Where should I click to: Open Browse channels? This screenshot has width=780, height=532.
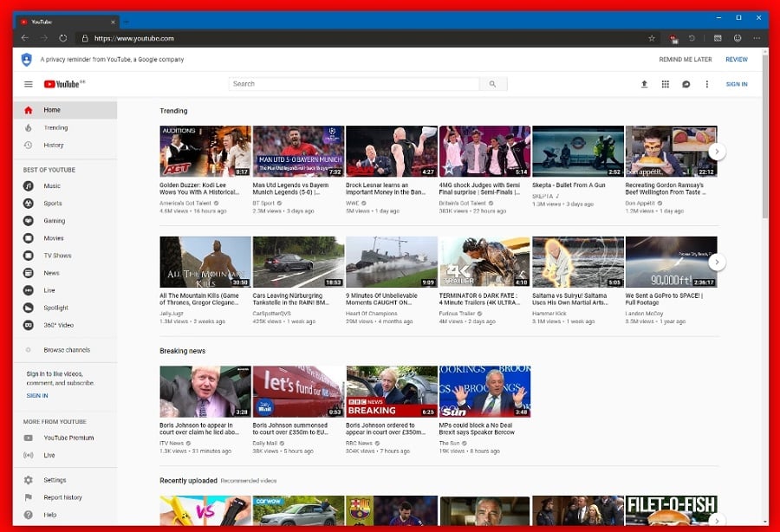pos(65,350)
